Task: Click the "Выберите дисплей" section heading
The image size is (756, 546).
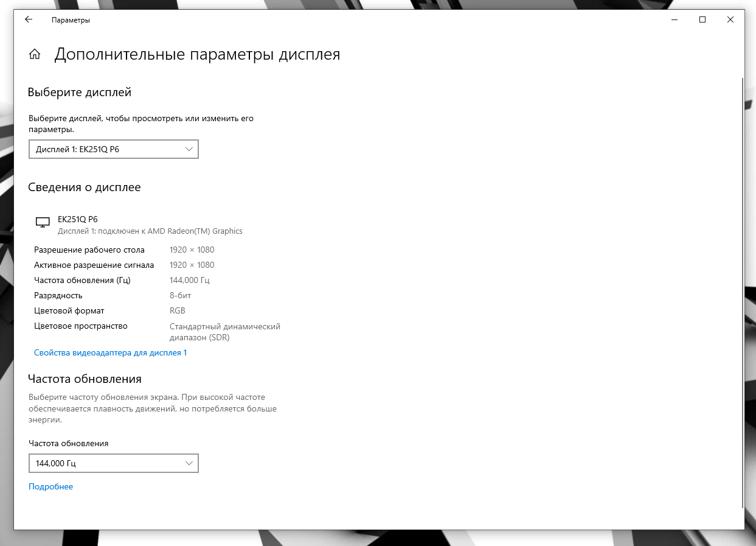Action: pos(80,93)
